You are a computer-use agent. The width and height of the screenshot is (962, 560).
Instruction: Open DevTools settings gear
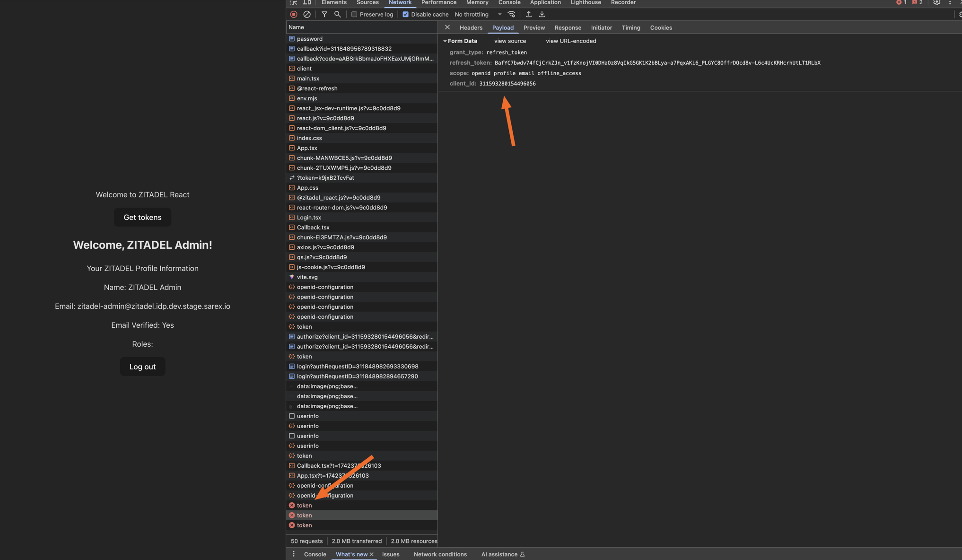click(936, 2)
